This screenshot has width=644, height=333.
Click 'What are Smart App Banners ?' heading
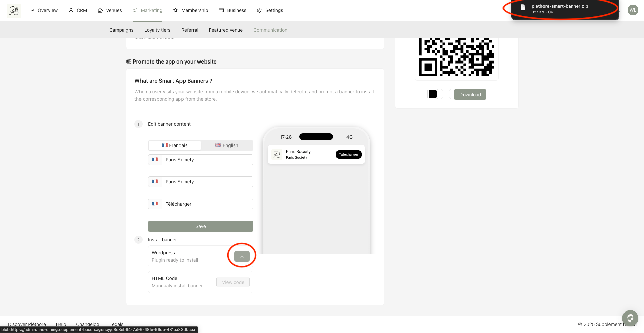coord(173,81)
